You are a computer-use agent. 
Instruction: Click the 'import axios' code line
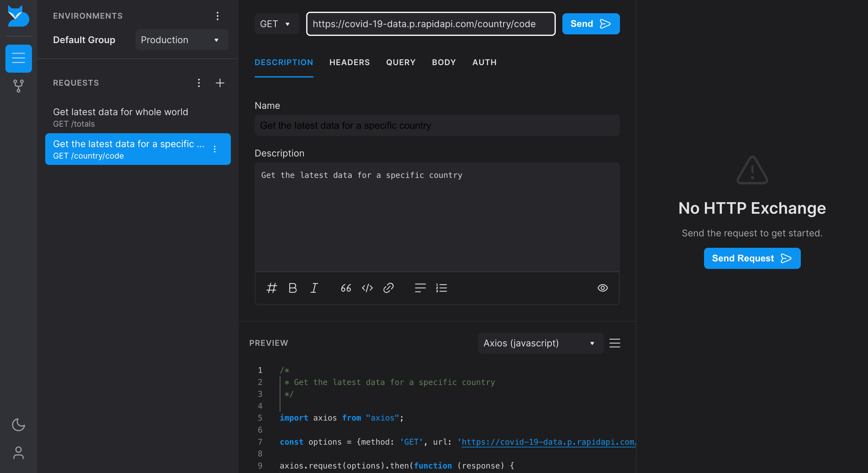tap(341, 418)
